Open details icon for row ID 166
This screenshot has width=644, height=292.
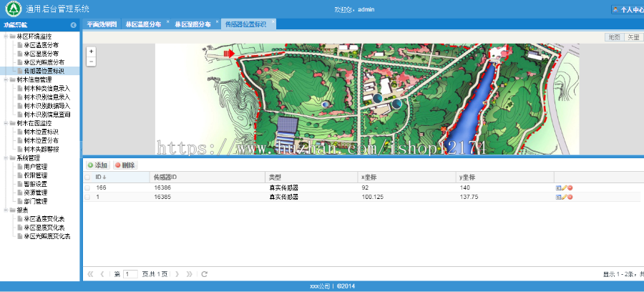(558, 188)
